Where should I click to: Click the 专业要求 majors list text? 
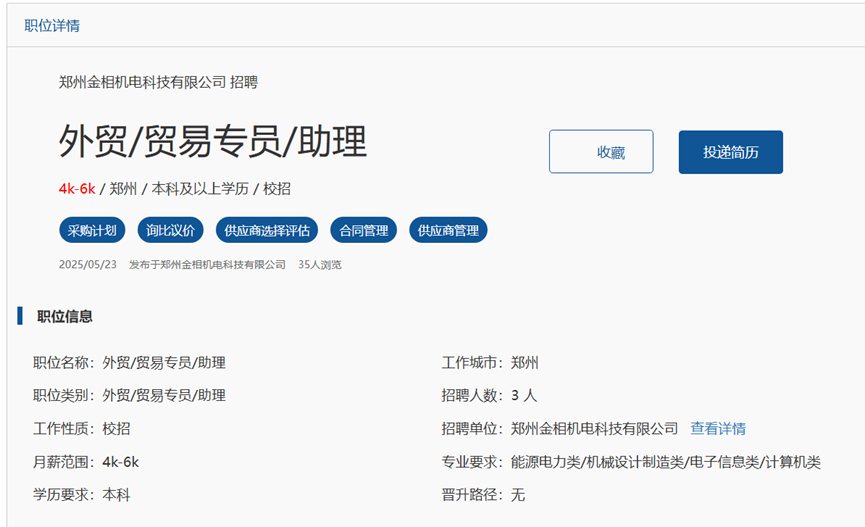(x=666, y=462)
